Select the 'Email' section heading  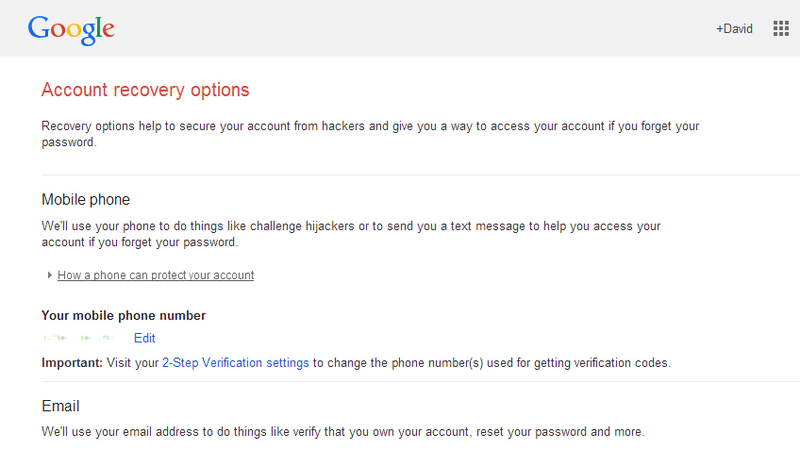(60, 406)
